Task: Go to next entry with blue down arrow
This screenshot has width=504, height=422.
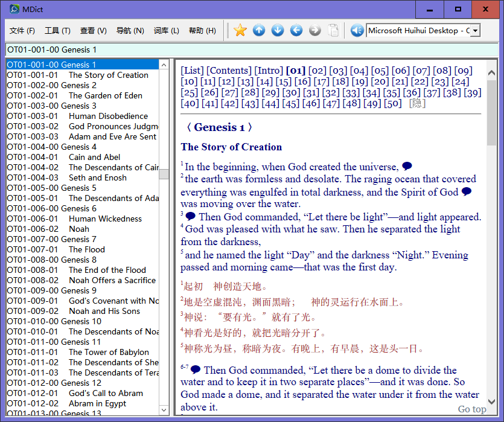Action: [278, 31]
